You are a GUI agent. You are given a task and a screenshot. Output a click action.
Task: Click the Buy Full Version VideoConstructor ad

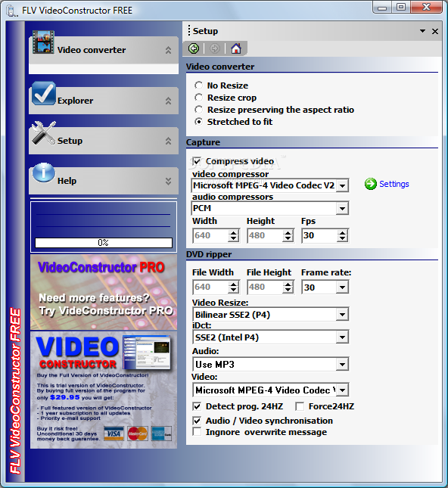104,390
